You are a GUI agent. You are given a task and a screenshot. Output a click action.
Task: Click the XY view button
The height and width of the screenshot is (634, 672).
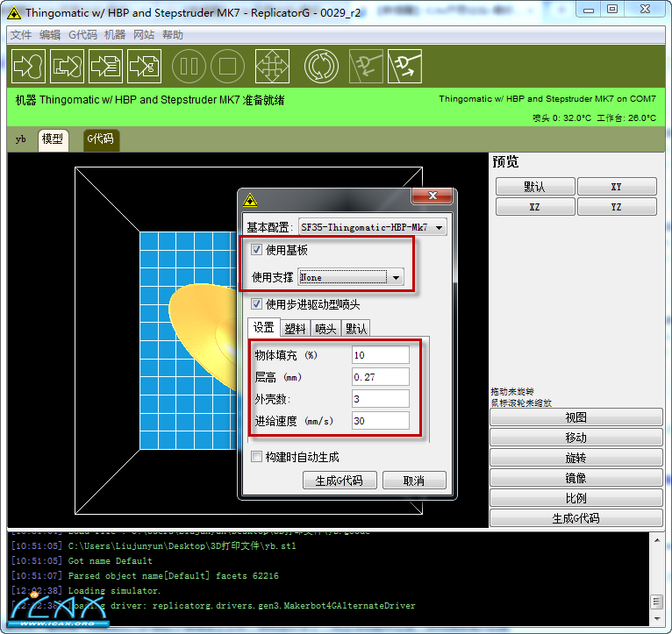pyautogui.click(x=617, y=187)
